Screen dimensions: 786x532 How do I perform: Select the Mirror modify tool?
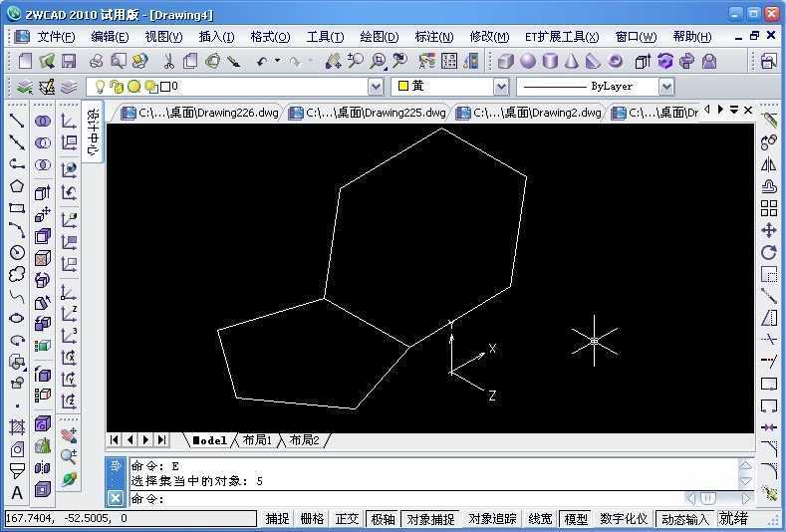[x=768, y=164]
